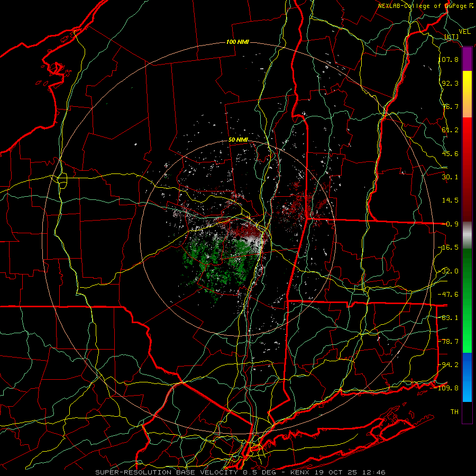Click the [KT] units label
This screenshot has width=476, height=476.
[x=452, y=37]
